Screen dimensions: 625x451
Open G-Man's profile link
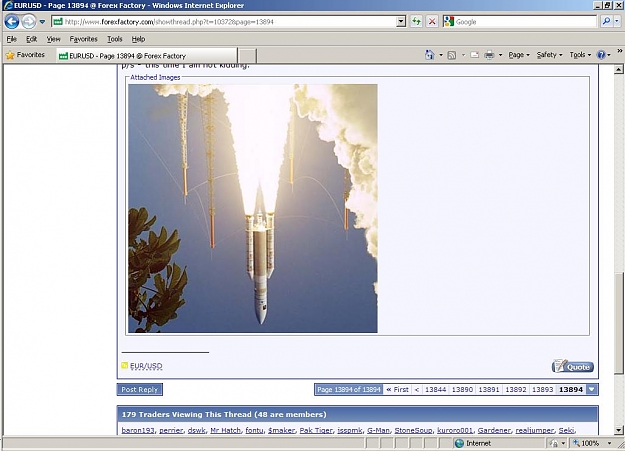pos(378,430)
